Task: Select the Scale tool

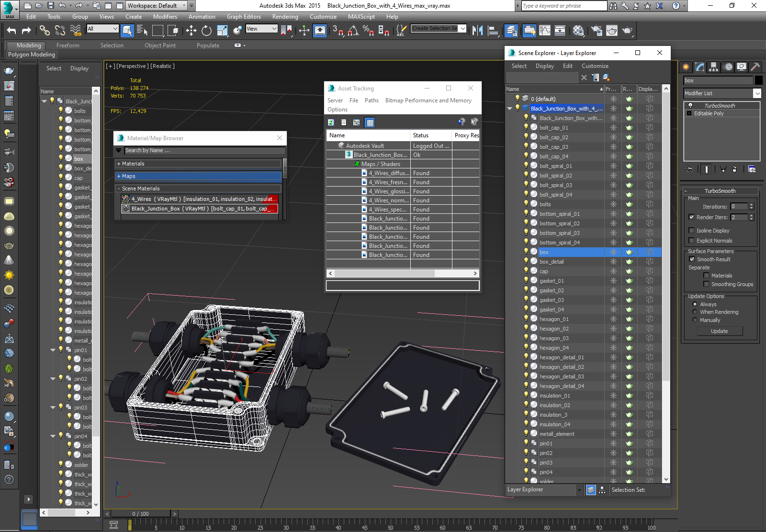Action: 222,31
